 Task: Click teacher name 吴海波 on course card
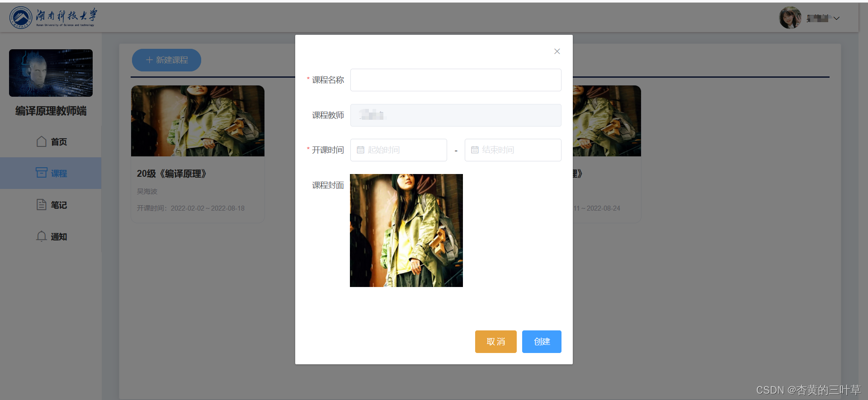(147, 192)
